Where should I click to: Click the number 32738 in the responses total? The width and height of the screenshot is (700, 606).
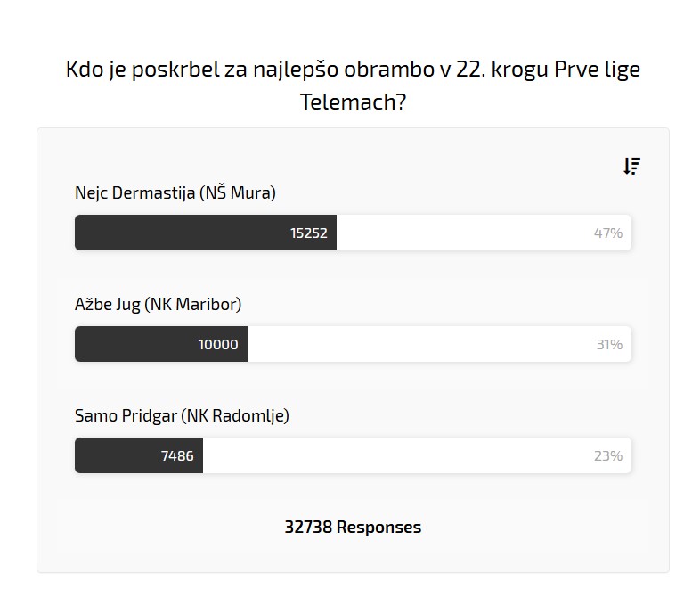[x=307, y=527]
